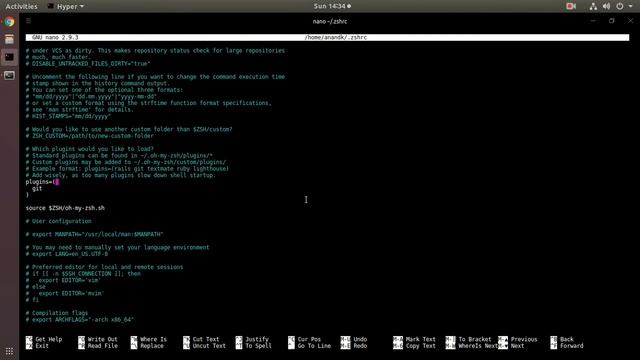Open Google Chrome from the dock

point(9,22)
